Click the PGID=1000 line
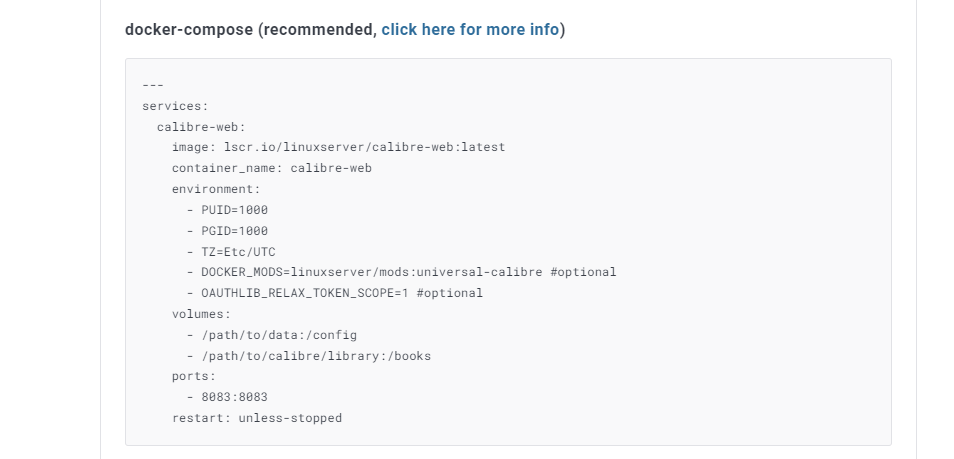This screenshot has width=954, height=459. click(x=234, y=231)
